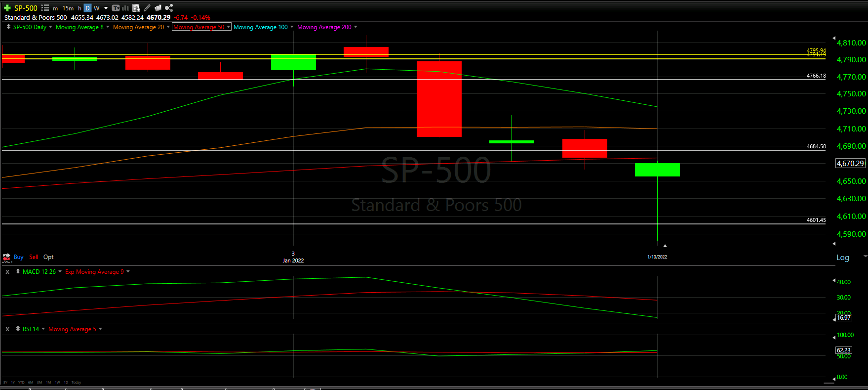The image size is (868, 390).
Task: Click the chart templates folder icon
Action: pyautogui.click(x=158, y=8)
